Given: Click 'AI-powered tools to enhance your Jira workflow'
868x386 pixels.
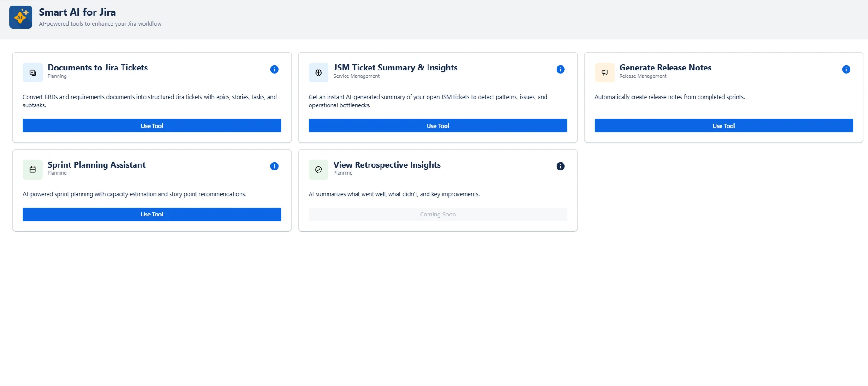Looking at the screenshot, I should (100, 24).
